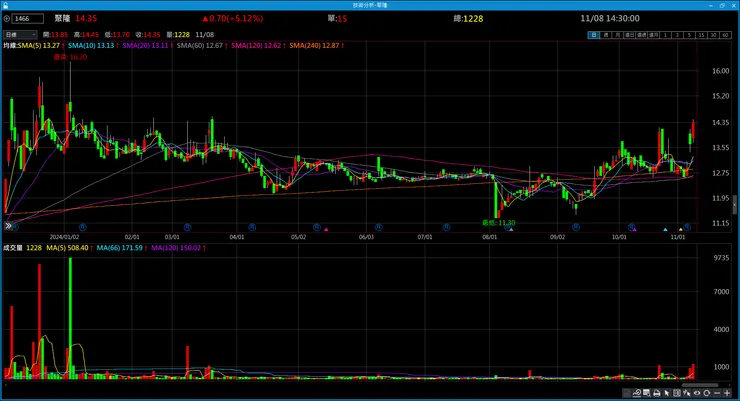Click the SMA(5) 13.27 moving average label
Image resolution: width=740 pixels, height=401 pixels.
(39, 45)
